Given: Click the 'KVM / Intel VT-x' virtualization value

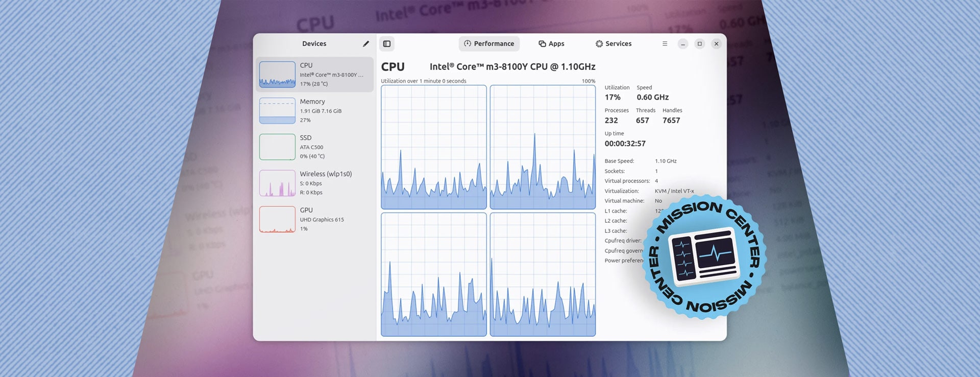Looking at the screenshot, I should point(674,191).
